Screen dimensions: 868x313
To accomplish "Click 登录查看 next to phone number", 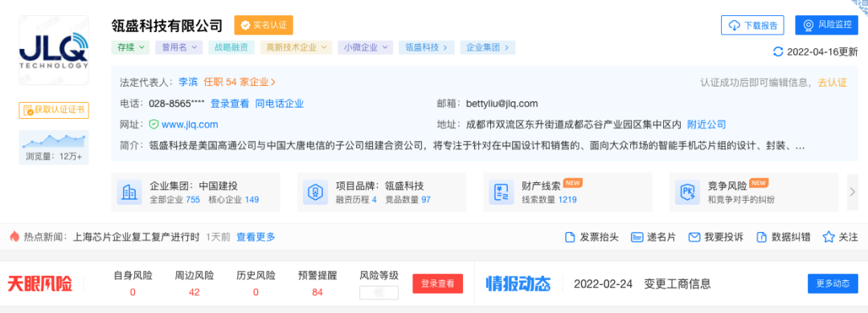I will point(230,104).
